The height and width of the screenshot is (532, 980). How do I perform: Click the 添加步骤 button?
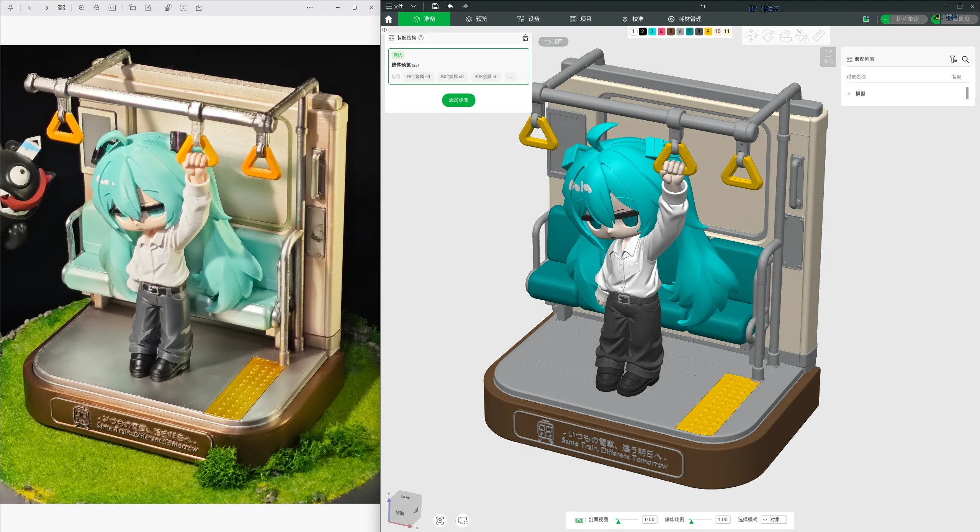(458, 100)
